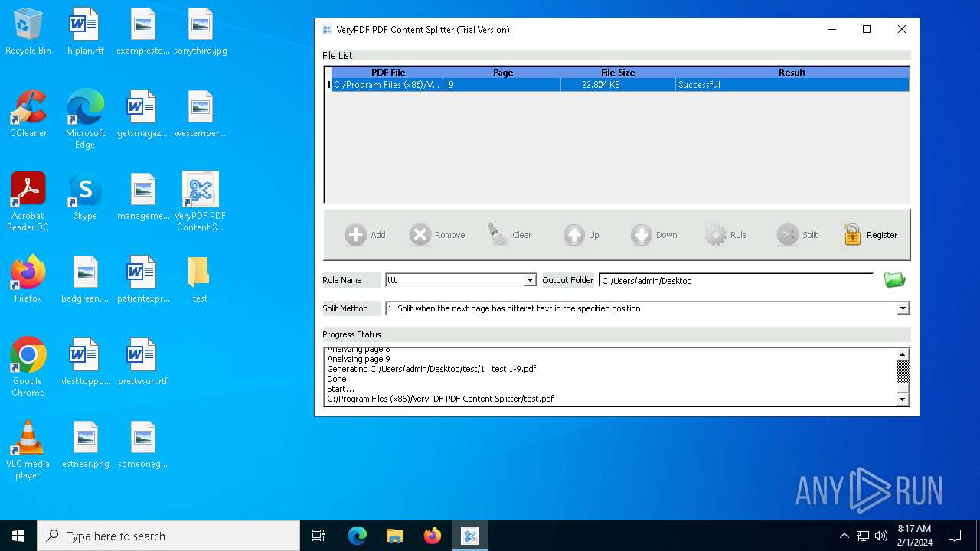Click the 22.804 KB file size cell

(618, 85)
